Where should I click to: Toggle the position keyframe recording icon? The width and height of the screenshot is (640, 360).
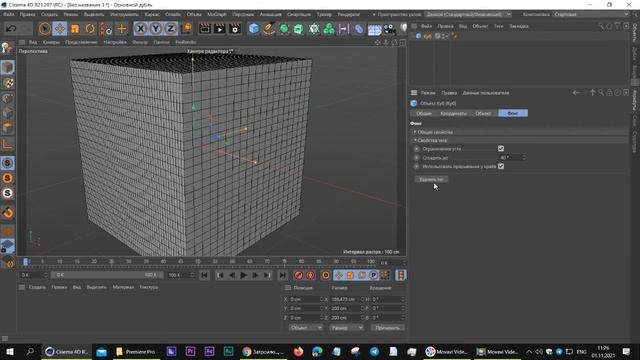pyautogui.click(x=339, y=276)
